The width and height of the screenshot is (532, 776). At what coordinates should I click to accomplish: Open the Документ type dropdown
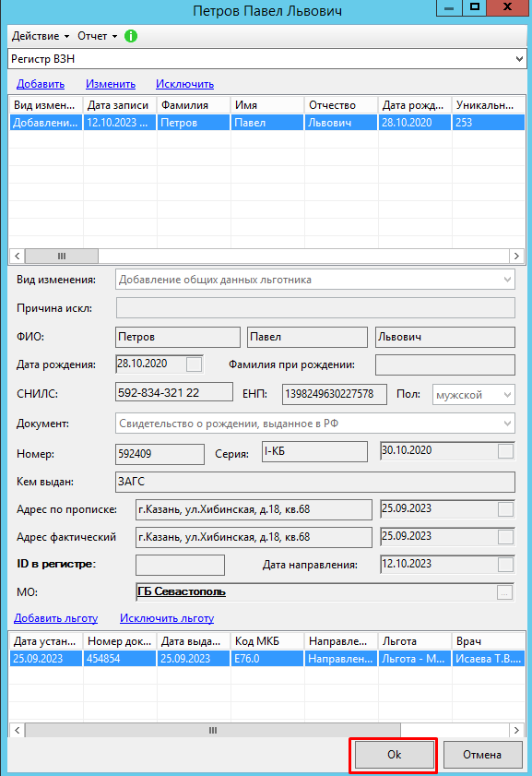[x=507, y=424]
